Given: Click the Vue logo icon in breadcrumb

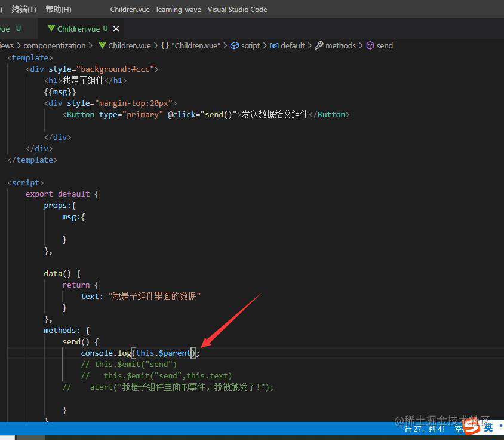Looking at the screenshot, I should click(102, 45).
